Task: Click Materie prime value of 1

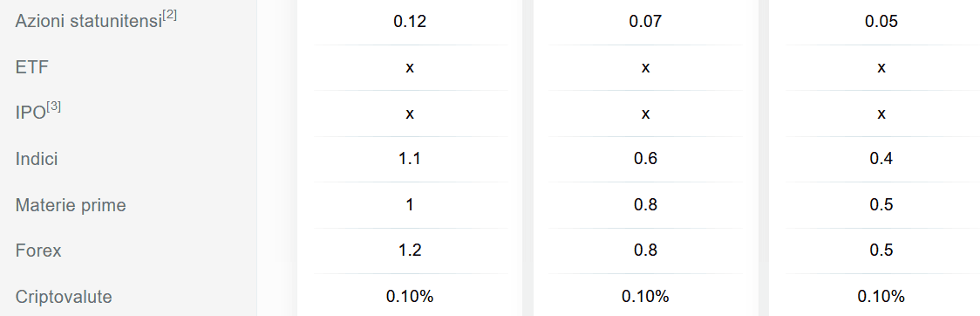Action: 410,205
